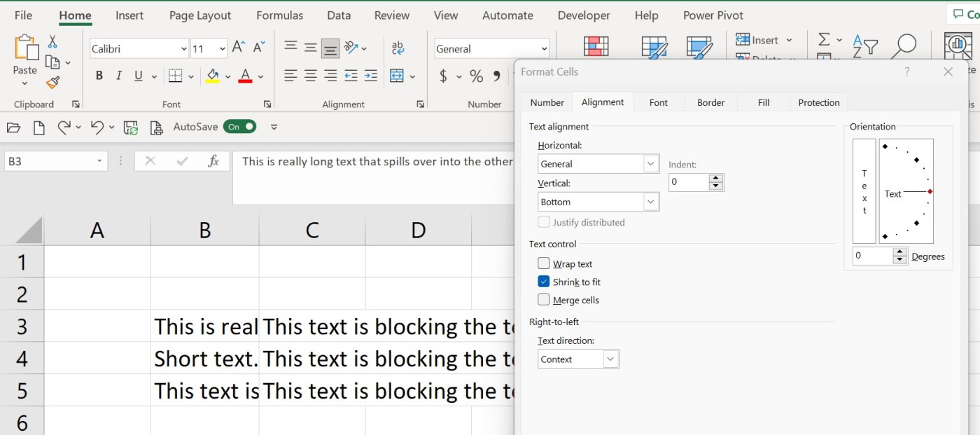Enable the Wrap text checkbox
980x435 pixels.
tap(544, 264)
